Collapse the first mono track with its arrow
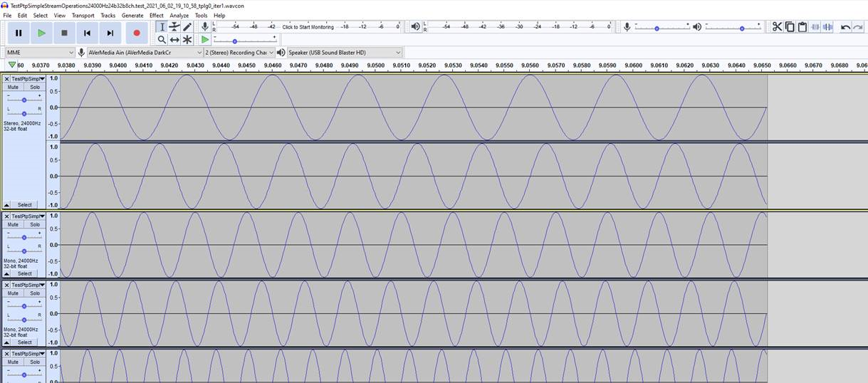868x383 pixels. (7, 273)
